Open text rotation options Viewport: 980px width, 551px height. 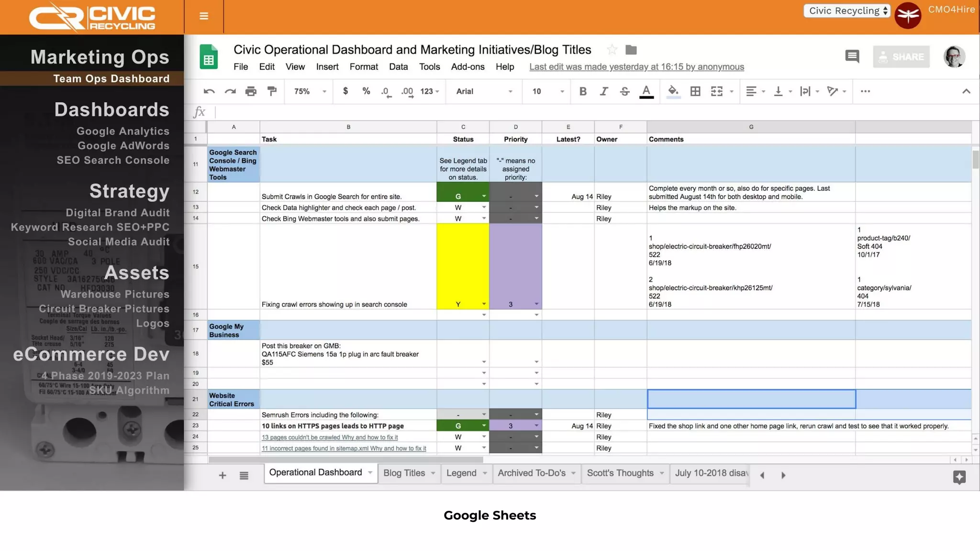pos(837,91)
